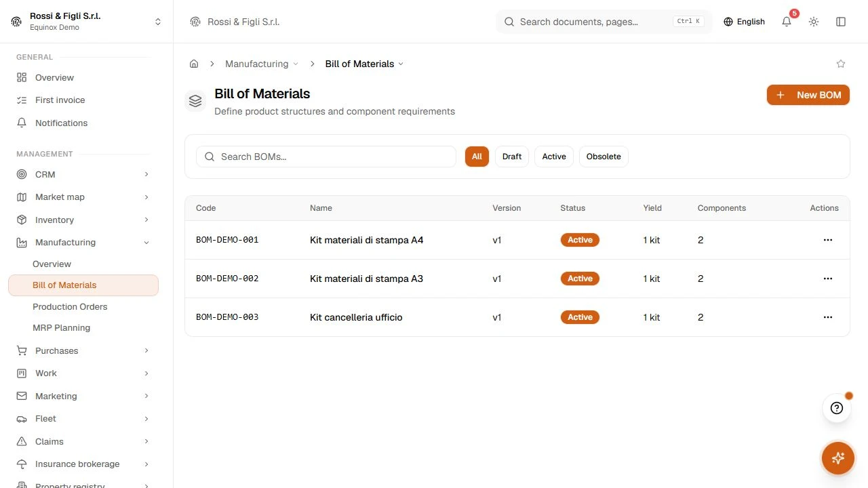The width and height of the screenshot is (868, 488).
Task: Filter BOMs by Obsolete status
Action: [604, 157]
